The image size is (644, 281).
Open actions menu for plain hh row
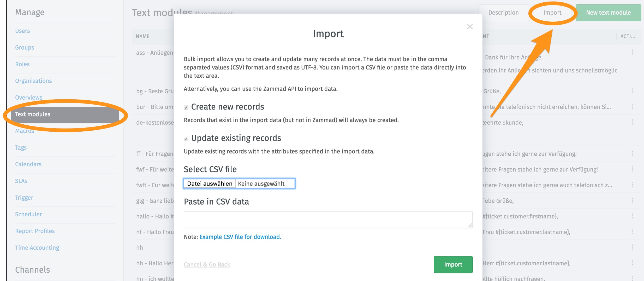pos(632,247)
